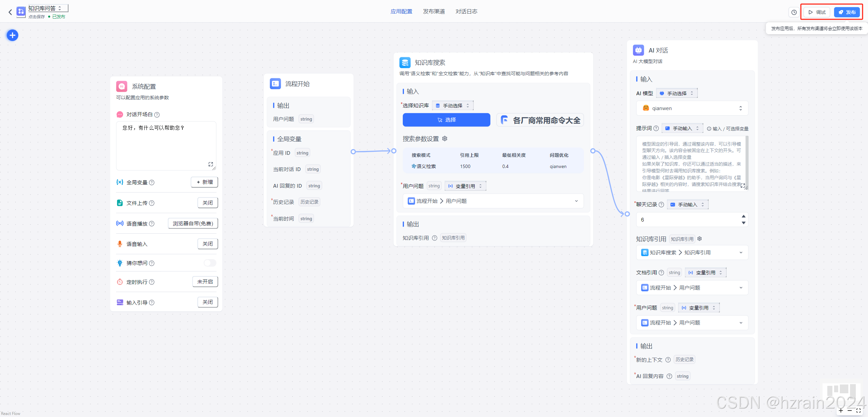Open 知识库搜索 > 知识库引用 selector

coord(692,253)
